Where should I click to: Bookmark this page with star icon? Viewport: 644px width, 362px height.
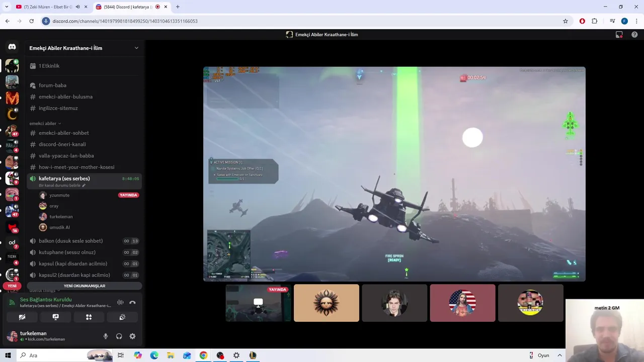coord(566,21)
